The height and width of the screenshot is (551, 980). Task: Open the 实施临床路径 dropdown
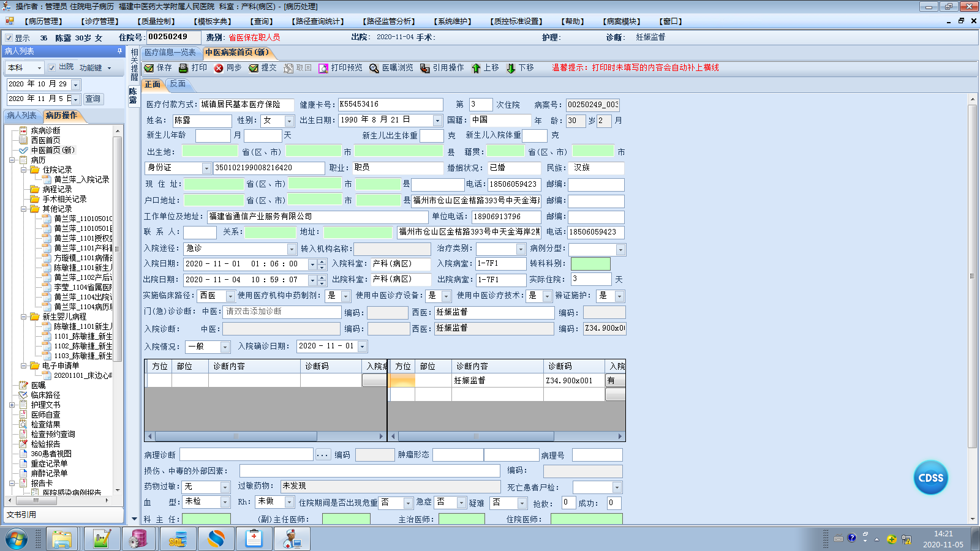230,296
